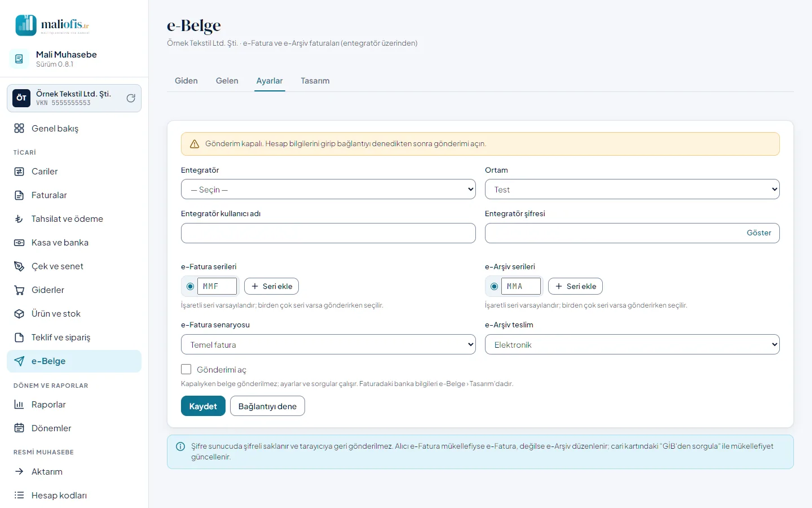This screenshot has height=508, width=812.
Task: Click the MMF series code field
Action: (x=217, y=286)
